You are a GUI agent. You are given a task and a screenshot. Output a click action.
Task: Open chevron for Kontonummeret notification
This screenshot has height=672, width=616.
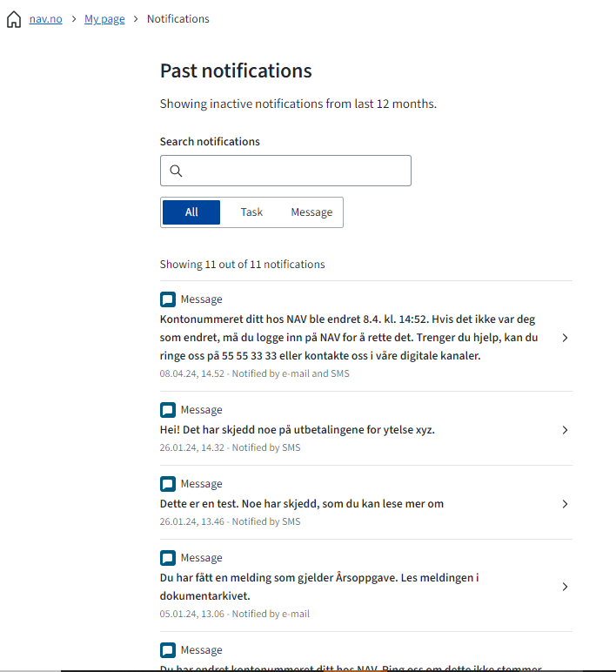pyautogui.click(x=565, y=338)
